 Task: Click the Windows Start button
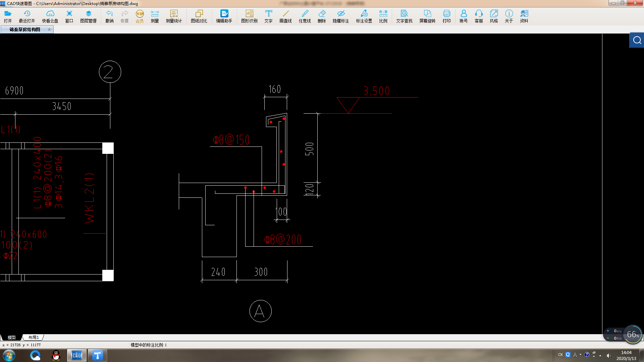9,355
